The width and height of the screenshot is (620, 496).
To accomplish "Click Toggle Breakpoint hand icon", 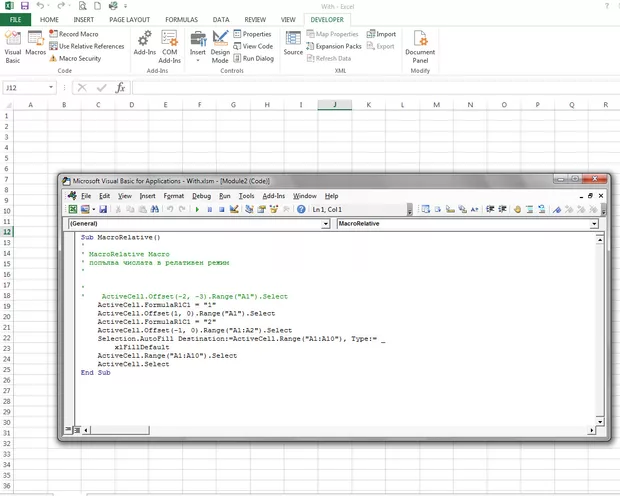I will tap(517, 209).
